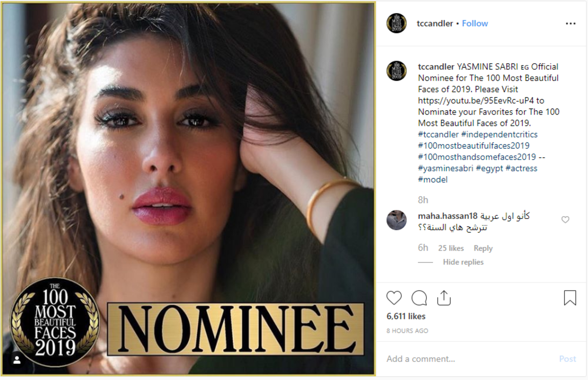Image resolution: width=588 pixels, height=380 pixels.
Task: Click tagged people icon on photo
Action: point(17,360)
